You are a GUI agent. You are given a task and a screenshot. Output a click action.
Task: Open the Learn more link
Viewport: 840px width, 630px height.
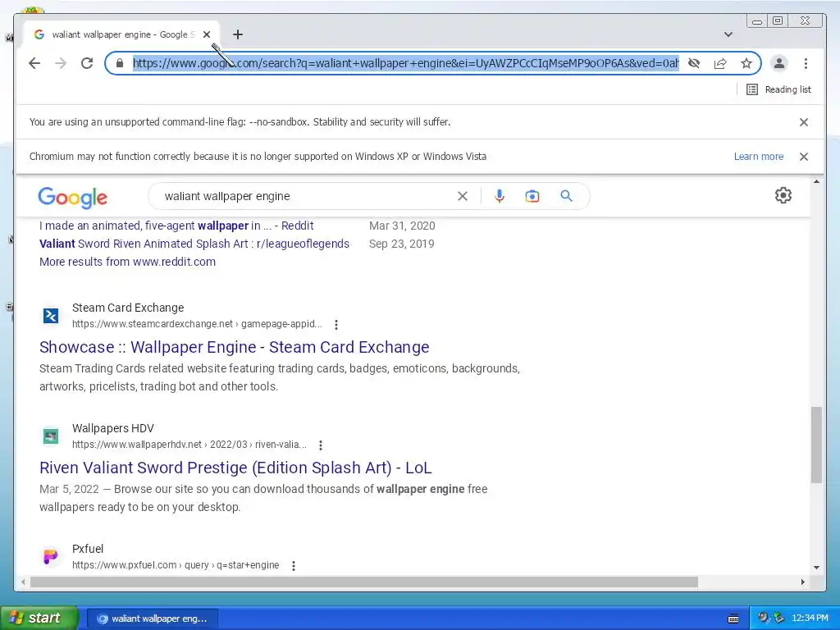tap(759, 157)
